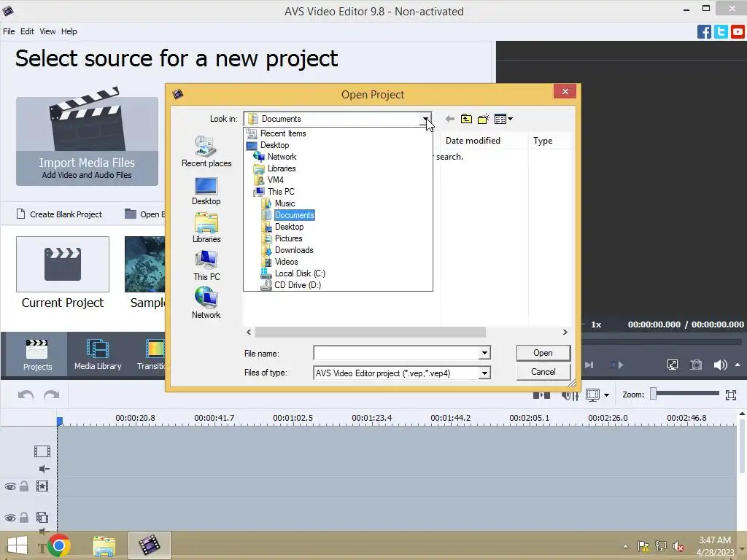Select This PC in Look in list
The image size is (747, 560).
[281, 192]
